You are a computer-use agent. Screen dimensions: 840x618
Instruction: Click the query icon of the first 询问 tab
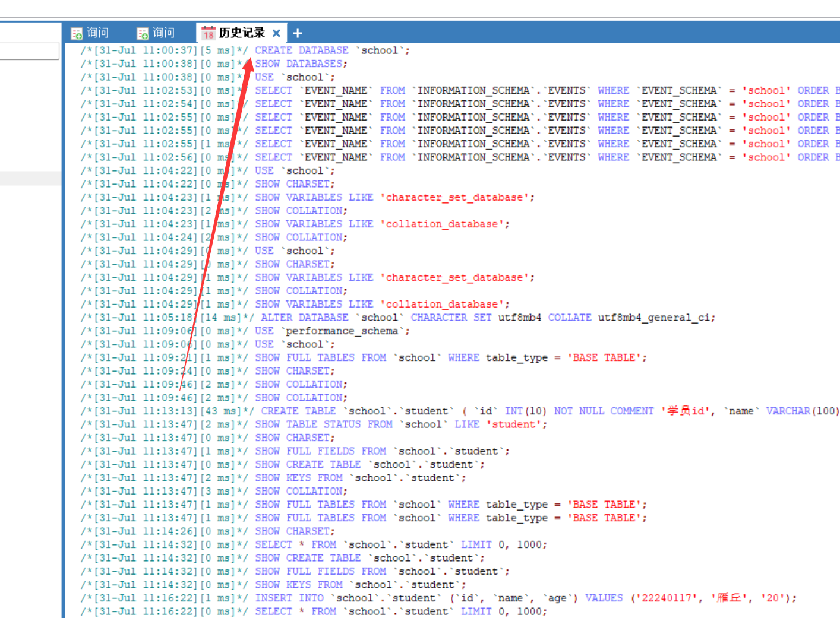pos(77,33)
